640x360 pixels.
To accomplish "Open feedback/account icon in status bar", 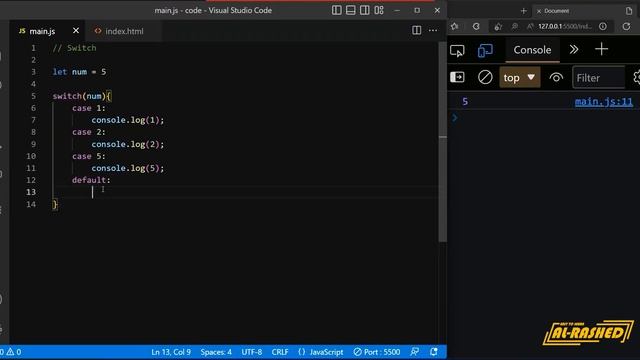I will pyautogui.click(x=415, y=351).
